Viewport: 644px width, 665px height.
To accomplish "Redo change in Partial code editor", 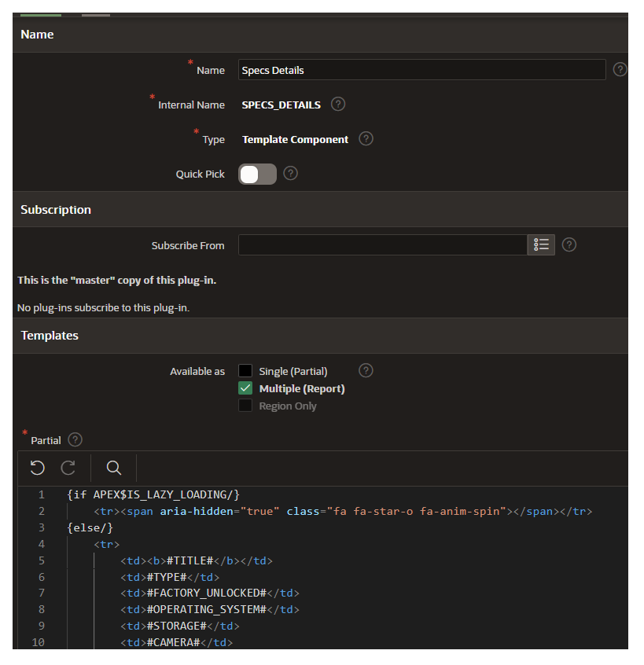I will [68, 468].
